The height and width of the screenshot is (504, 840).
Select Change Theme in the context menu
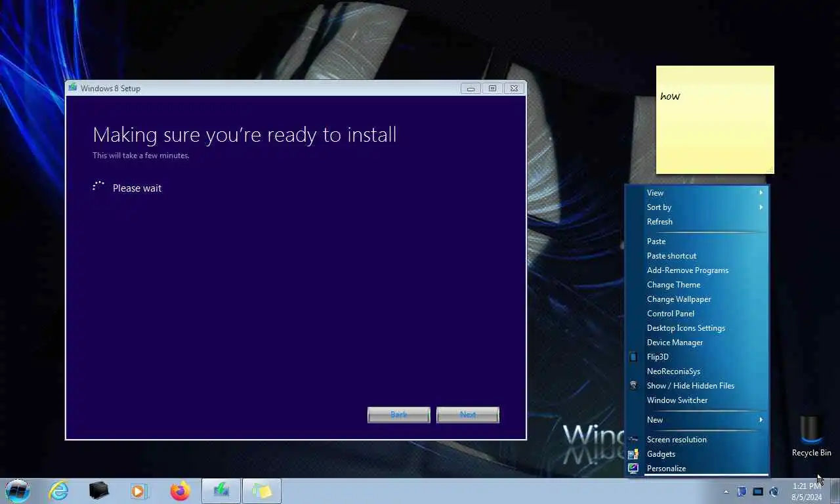[x=696, y=285]
